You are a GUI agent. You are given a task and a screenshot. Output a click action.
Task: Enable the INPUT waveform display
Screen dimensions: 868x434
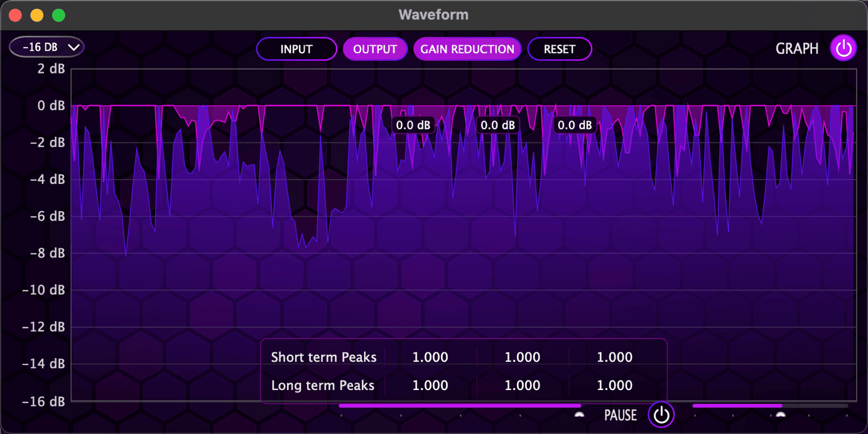[x=296, y=48]
